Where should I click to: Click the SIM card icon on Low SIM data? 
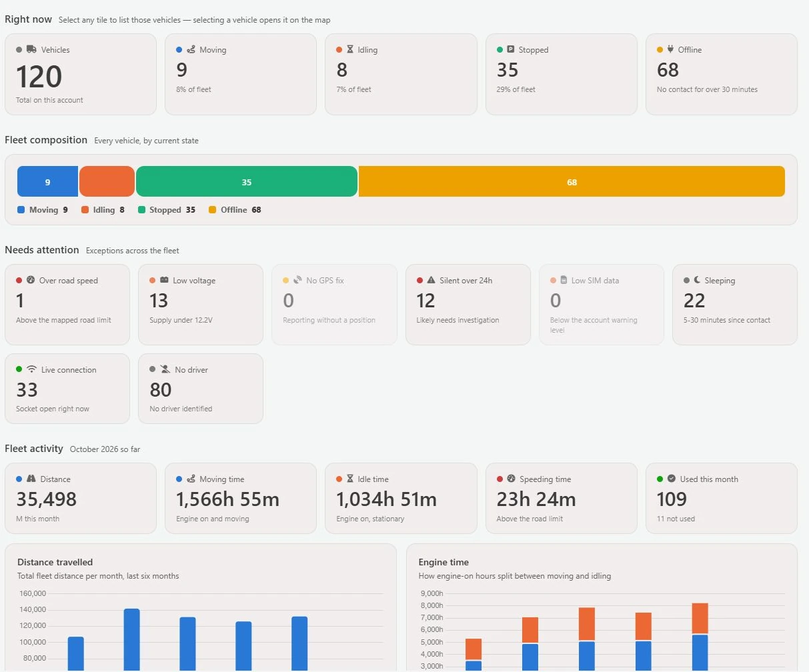(x=564, y=280)
